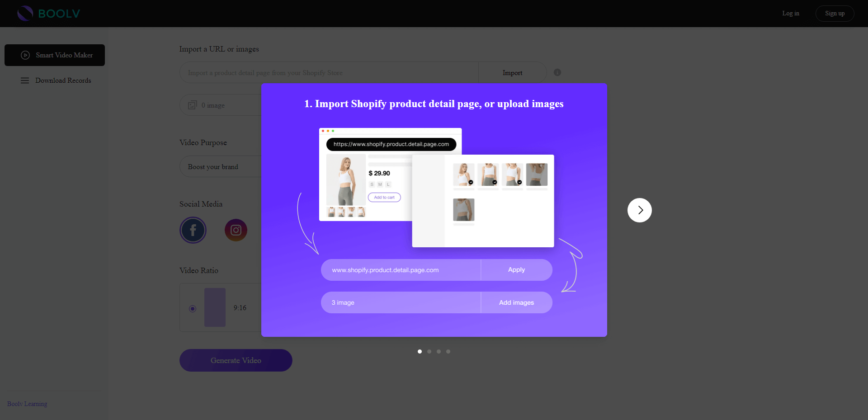Click the tutorial slide illustration

tap(434, 210)
